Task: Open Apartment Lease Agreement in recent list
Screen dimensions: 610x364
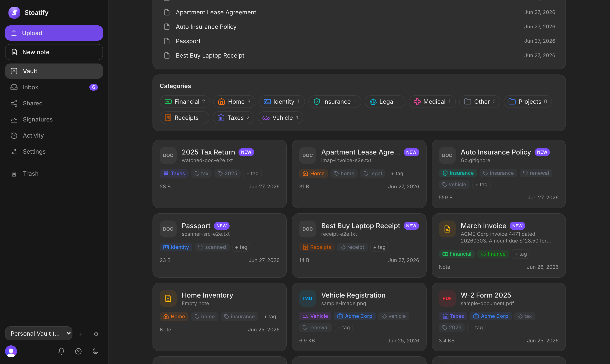Action: click(x=359, y=12)
